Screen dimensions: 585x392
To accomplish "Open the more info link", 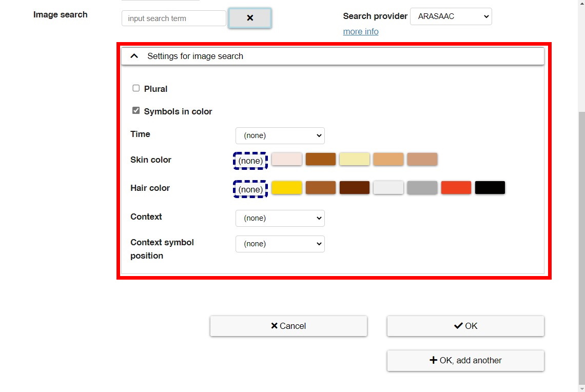I will (x=360, y=31).
